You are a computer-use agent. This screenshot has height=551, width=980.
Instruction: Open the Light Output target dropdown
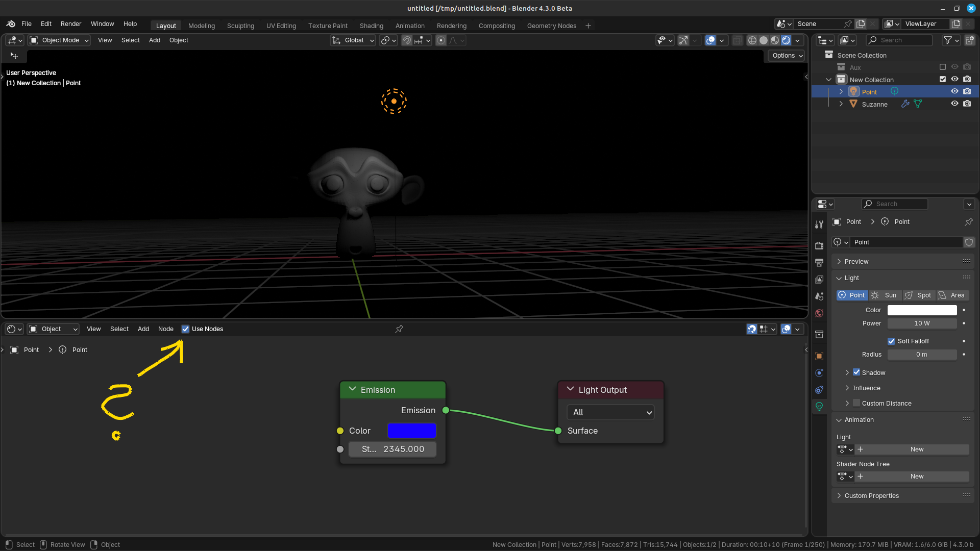coord(610,412)
